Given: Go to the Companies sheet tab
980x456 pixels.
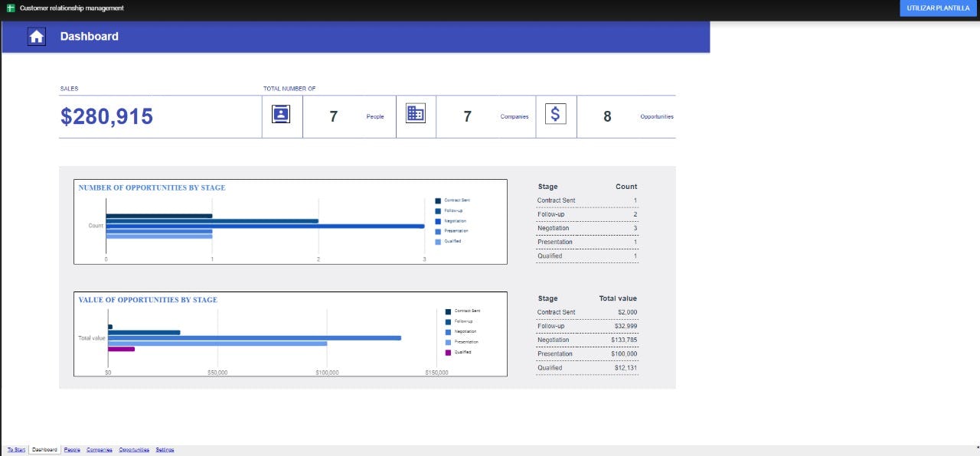Looking at the screenshot, I should [x=100, y=450].
